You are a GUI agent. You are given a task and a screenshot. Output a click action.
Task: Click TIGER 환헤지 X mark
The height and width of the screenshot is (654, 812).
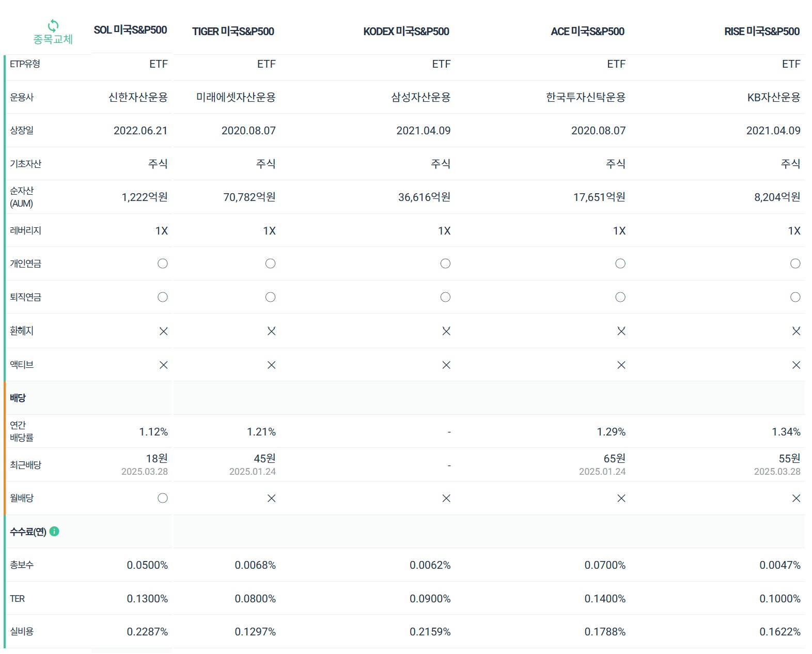271,331
